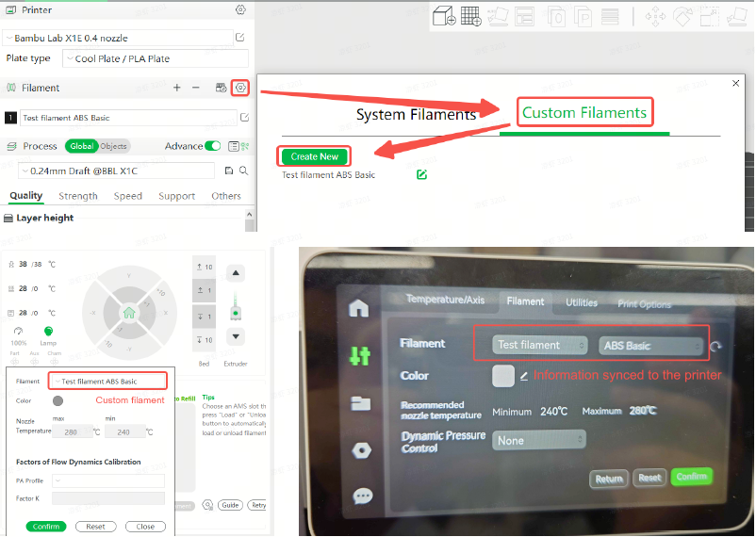Sync filament list from AMS icon
Viewport: 756px width, 537px height.
click(221, 88)
